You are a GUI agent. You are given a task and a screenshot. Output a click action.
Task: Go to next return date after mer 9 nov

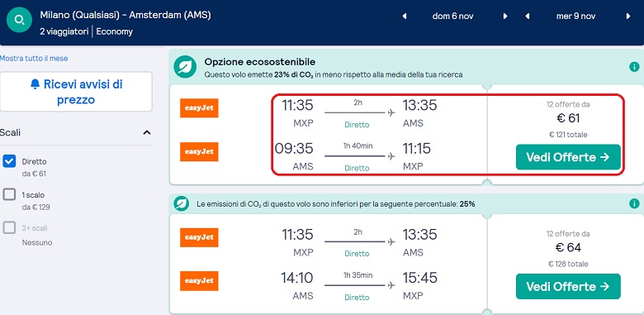(628, 17)
